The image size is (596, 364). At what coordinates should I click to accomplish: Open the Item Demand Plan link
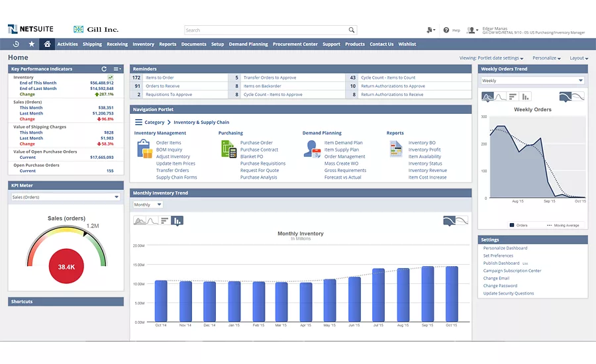[x=343, y=142]
